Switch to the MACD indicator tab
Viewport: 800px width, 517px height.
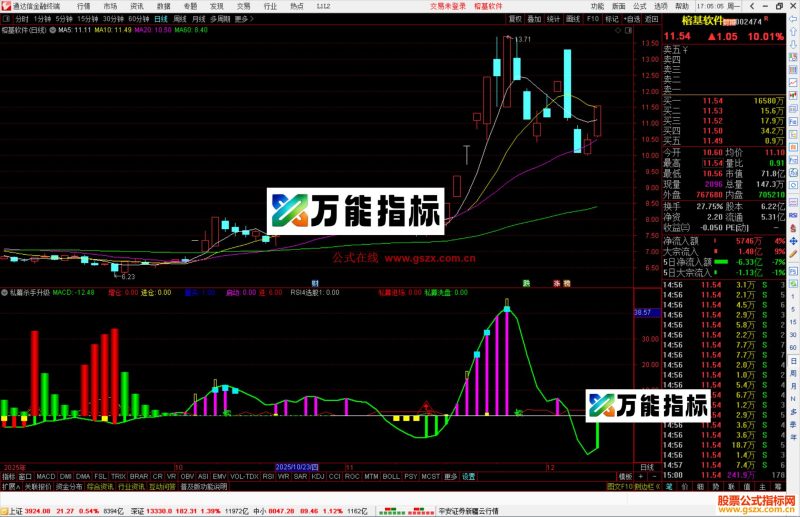[45, 476]
